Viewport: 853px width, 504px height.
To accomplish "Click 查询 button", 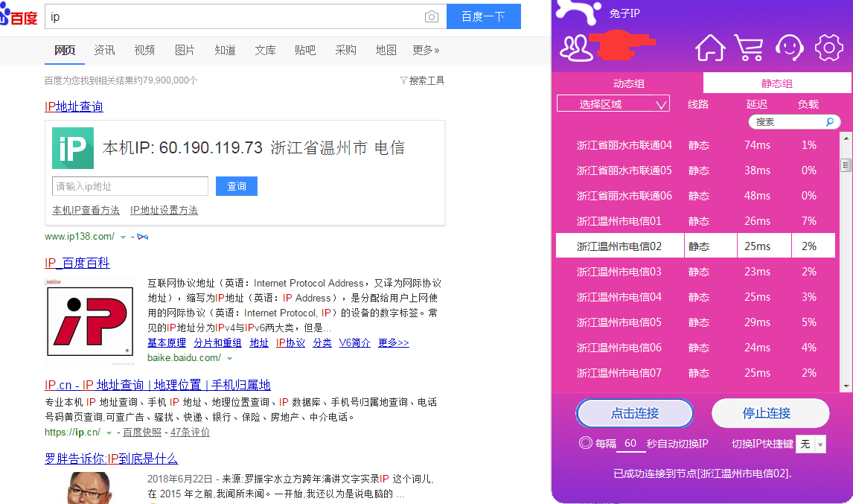I will click(x=237, y=186).
